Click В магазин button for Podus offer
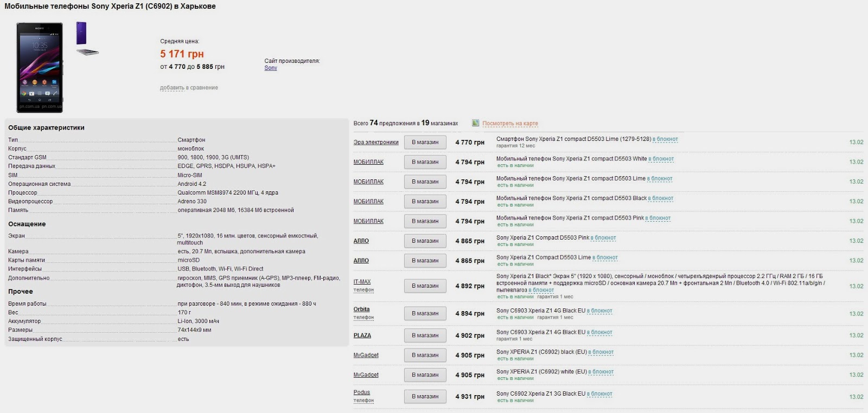868x413 pixels. 425,397
